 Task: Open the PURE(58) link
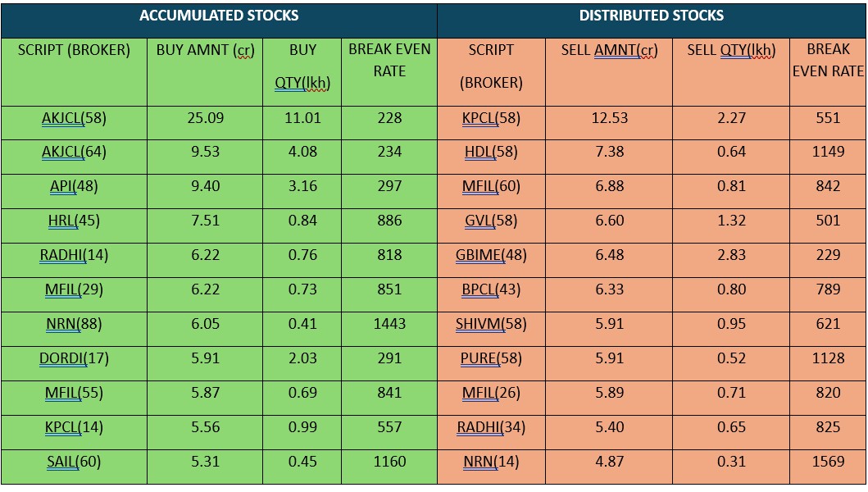(491, 359)
